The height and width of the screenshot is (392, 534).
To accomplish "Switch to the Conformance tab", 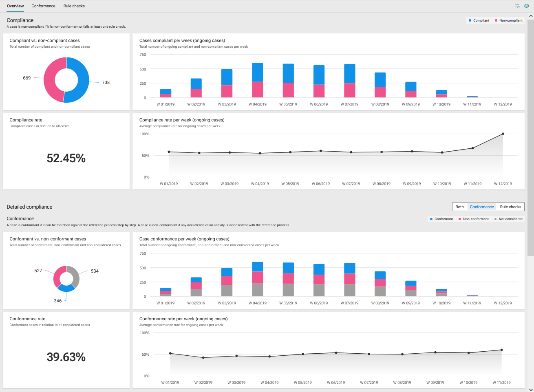I will click(x=43, y=6).
